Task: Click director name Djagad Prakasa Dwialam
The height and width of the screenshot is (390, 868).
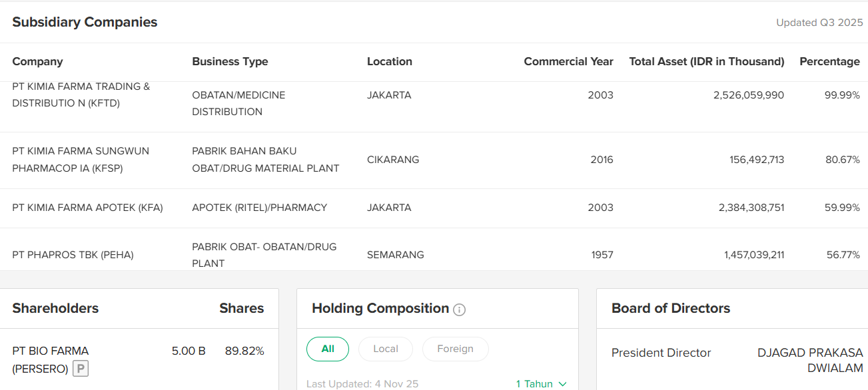Action: [810, 360]
